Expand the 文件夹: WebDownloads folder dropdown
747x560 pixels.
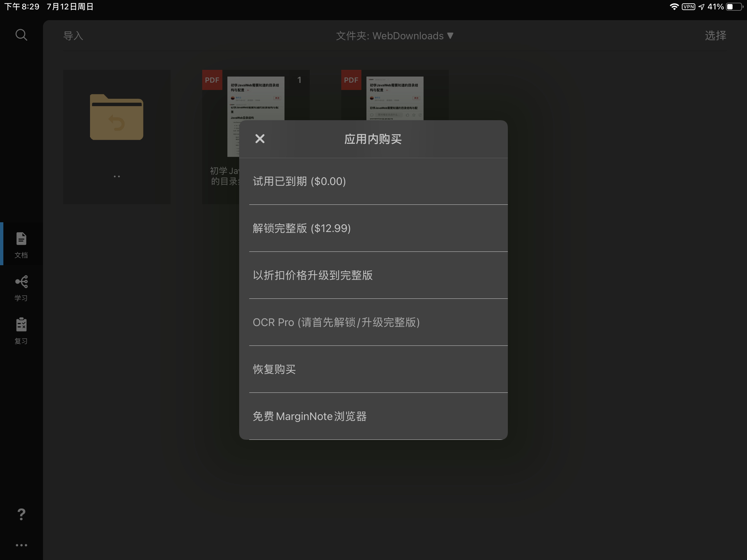pos(394,36)
